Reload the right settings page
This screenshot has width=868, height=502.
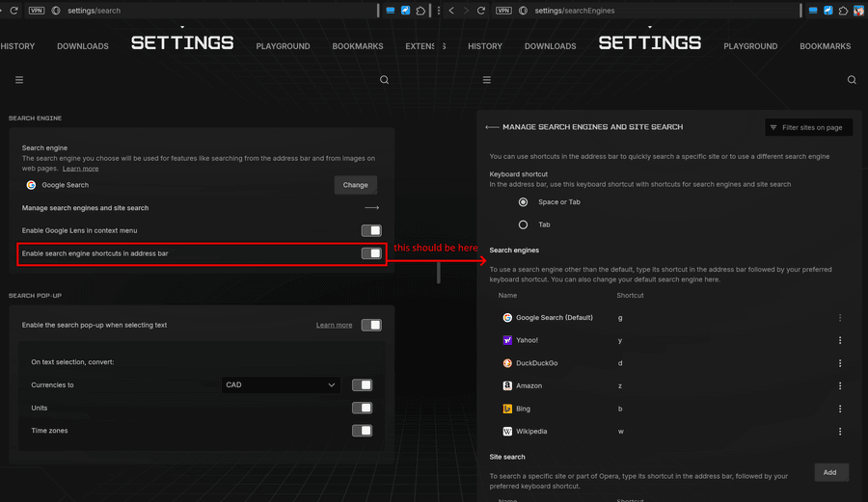point(481,11)
